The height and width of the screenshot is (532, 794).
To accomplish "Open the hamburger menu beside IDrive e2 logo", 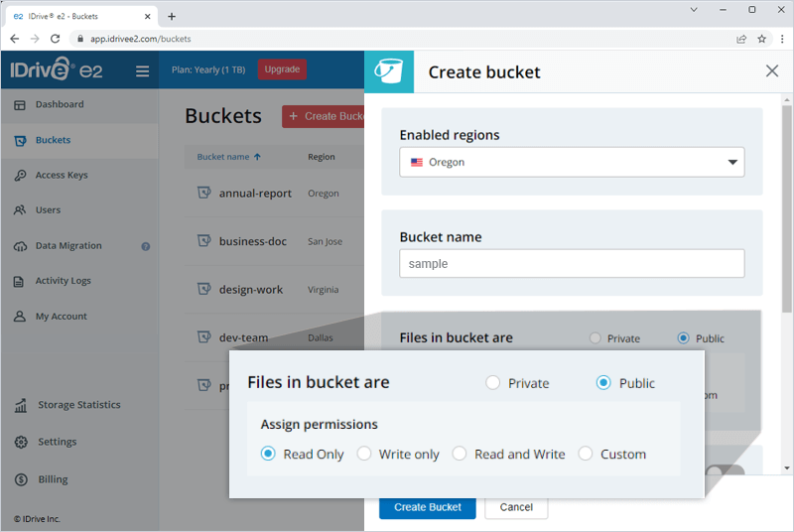I will click(x=142, y=70).
